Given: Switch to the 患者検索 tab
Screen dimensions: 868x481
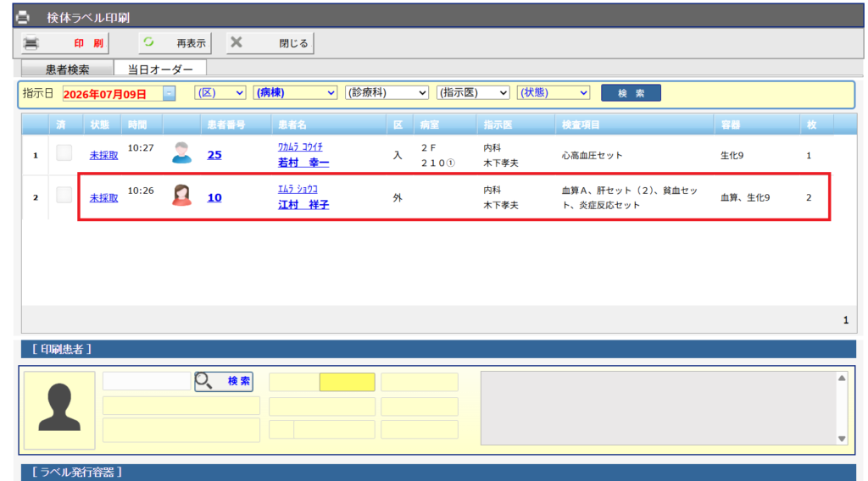Looking at the screenshot, I should tap(67, 69).
